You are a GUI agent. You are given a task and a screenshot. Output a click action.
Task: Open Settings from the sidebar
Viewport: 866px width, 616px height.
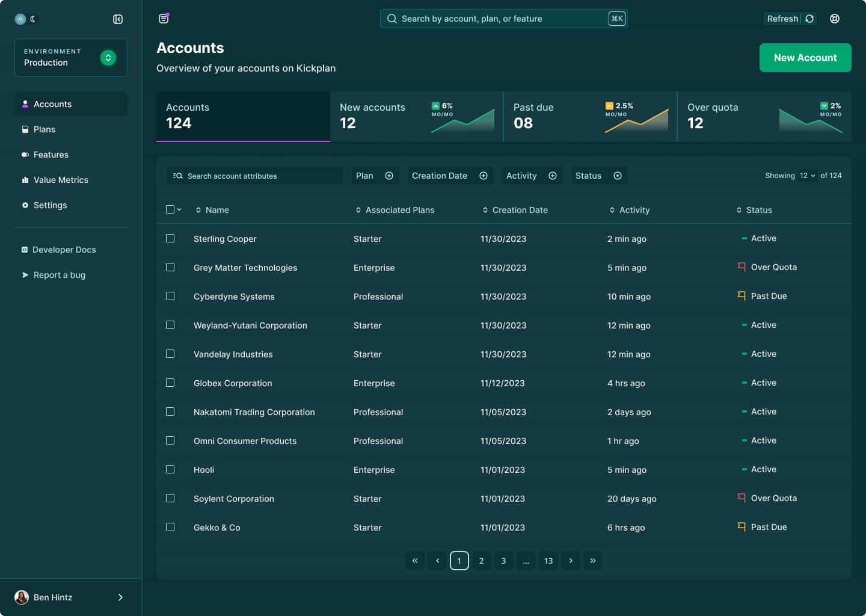50,205
